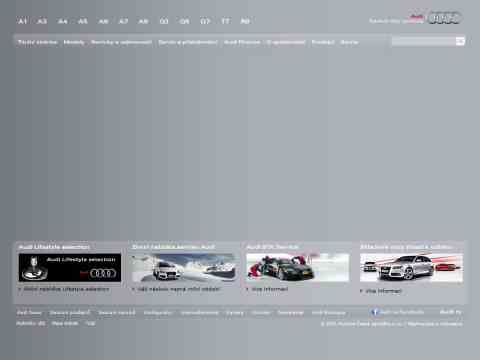This screenshot has width=480, height=360.
Task: Open the winter Audi snow banner image
Action: click(x=184, y=267)
